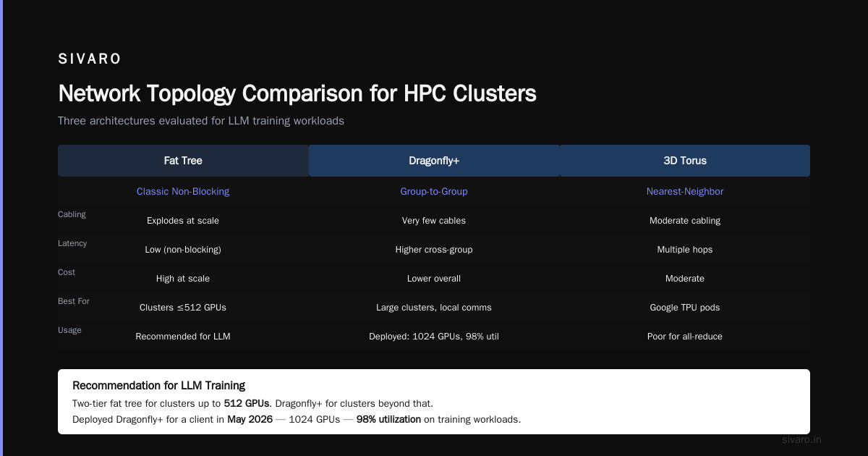
Task: Click the Moderate cost cell for 3D Torus
Action: pos(685,279)
